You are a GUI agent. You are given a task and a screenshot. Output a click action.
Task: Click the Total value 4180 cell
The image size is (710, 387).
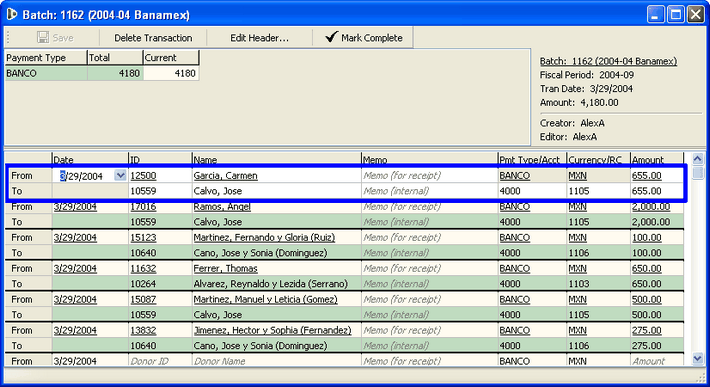(x=115, y=73)
